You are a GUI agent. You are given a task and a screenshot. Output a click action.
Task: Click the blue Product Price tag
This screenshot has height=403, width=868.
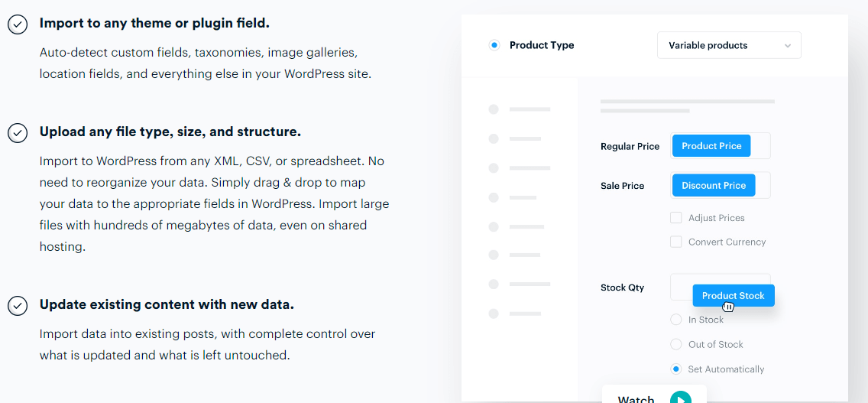[711, 146]
